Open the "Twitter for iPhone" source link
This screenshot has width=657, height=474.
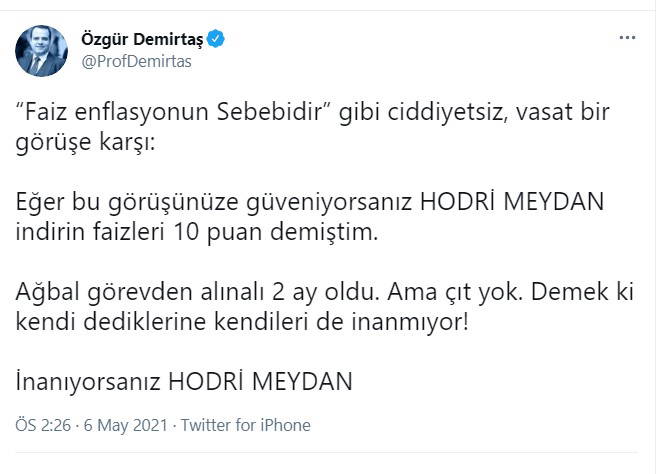coord(246,425)
